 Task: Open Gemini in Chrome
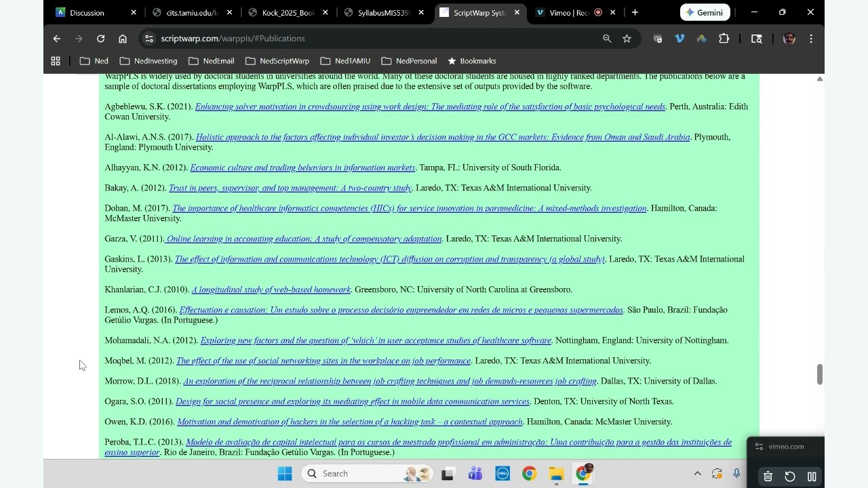705,12
